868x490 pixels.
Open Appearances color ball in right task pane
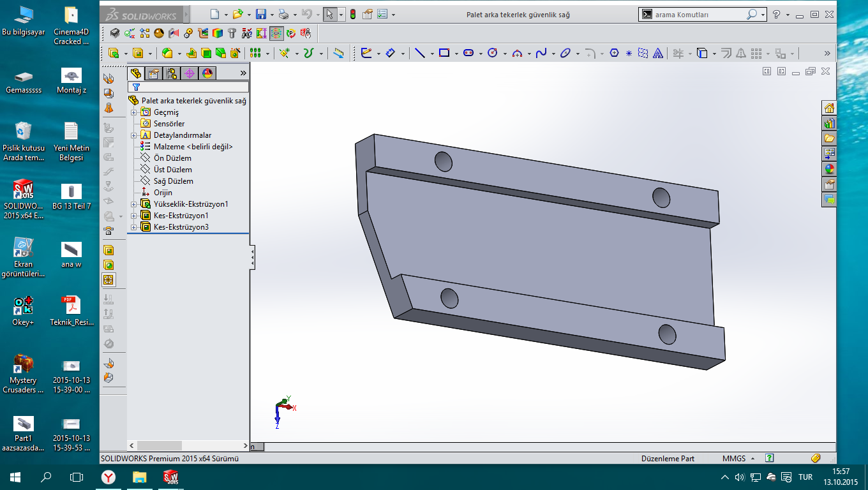(x=829, y=169)
